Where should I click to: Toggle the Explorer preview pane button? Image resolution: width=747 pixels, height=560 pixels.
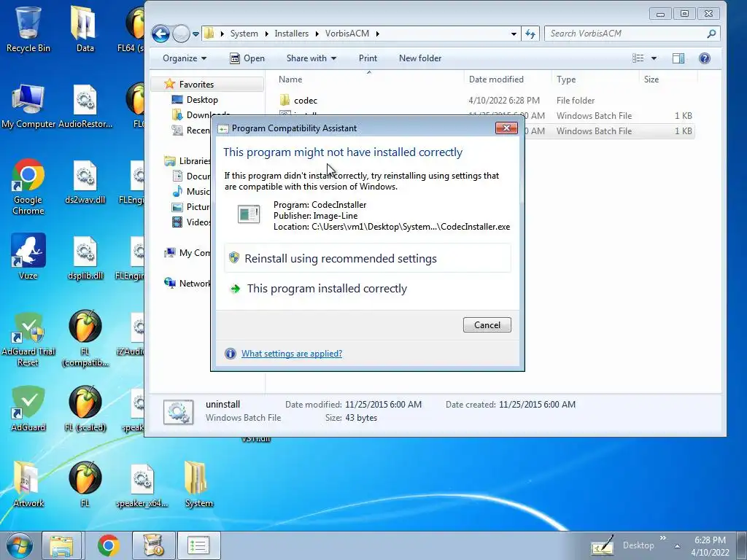coord(678,58)
